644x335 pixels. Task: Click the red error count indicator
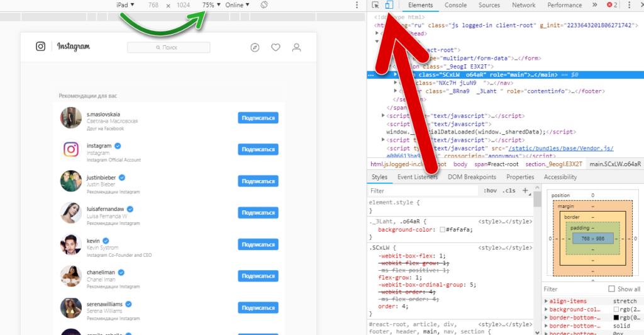click(611, 5)
